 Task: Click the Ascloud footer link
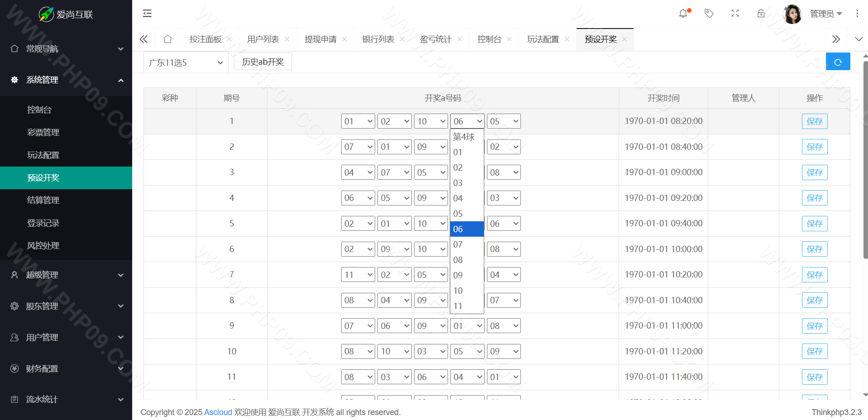coord(218,412)
